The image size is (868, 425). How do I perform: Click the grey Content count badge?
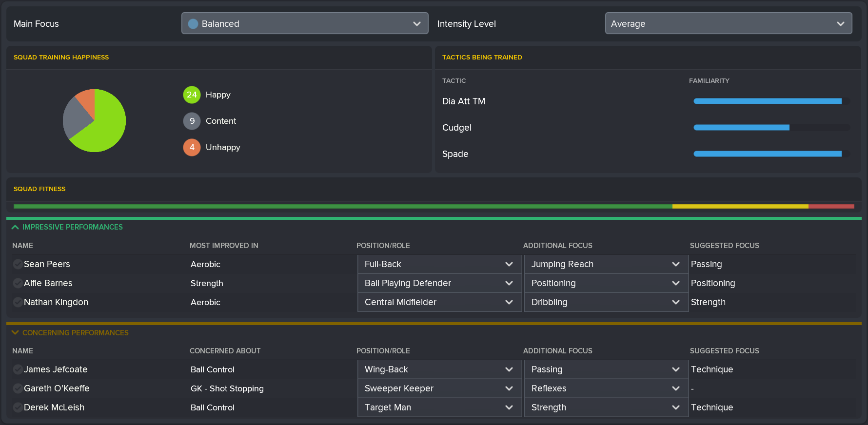click(192, 121)
